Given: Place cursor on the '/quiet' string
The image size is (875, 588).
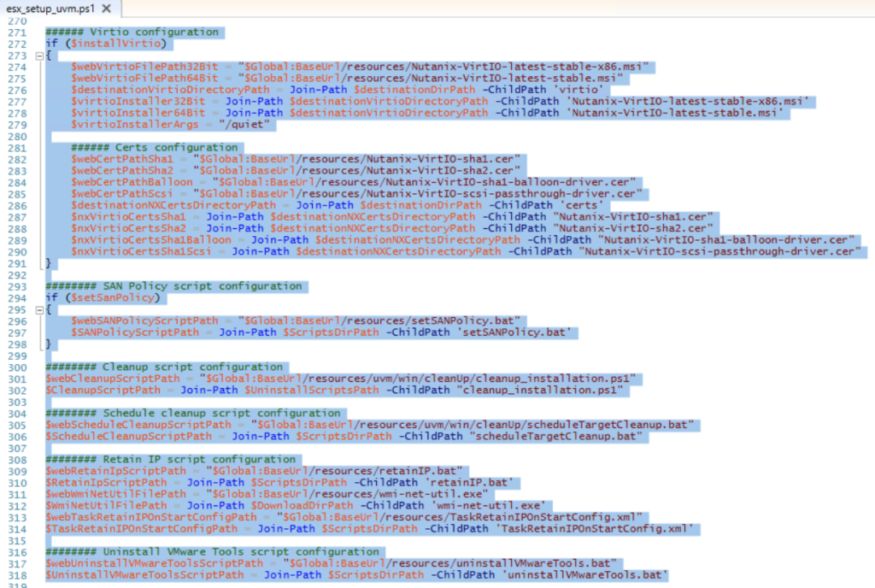Looking at the screenshot, I should point(249,125).
